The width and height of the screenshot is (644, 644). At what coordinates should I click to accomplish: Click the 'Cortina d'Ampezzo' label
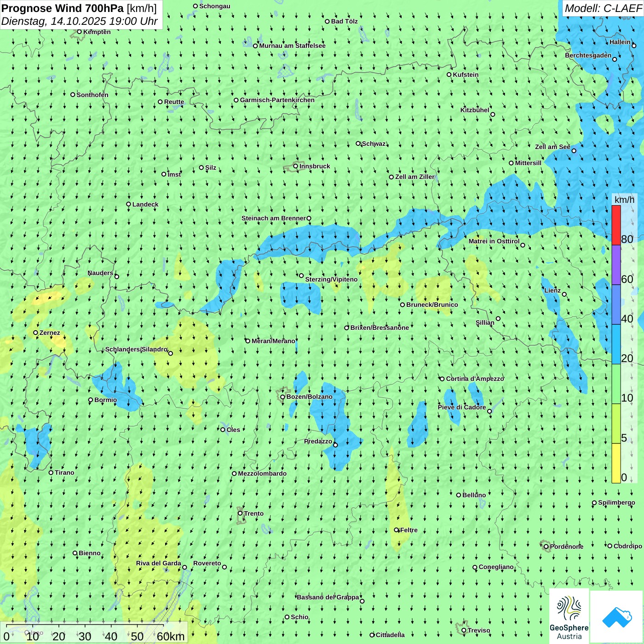475,379
